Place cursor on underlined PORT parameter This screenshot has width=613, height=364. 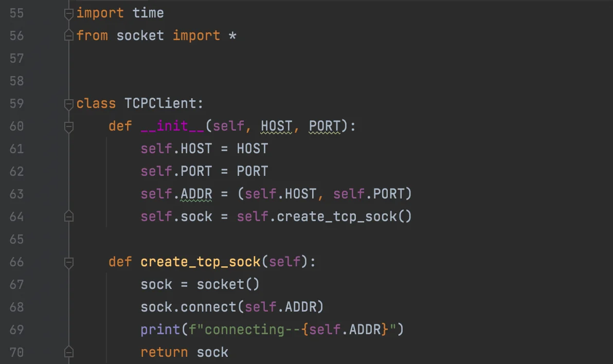324,126
